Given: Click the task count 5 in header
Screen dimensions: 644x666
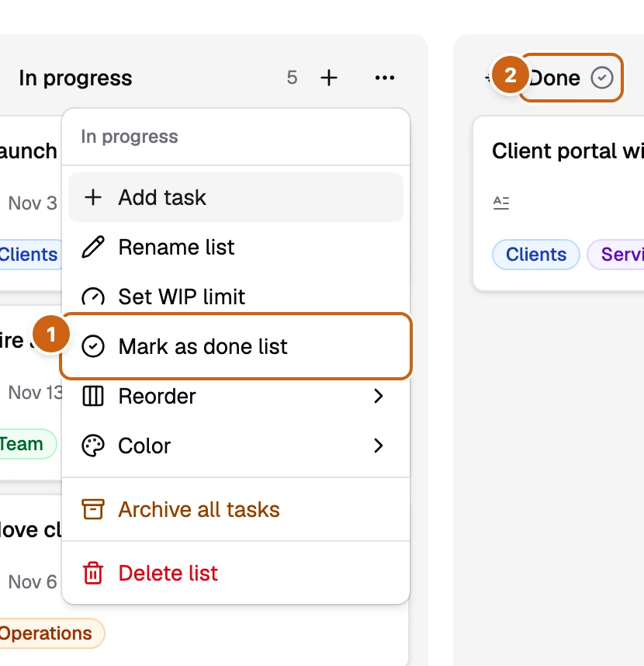Looking at the screenshot, I should (x=292, y=78).
